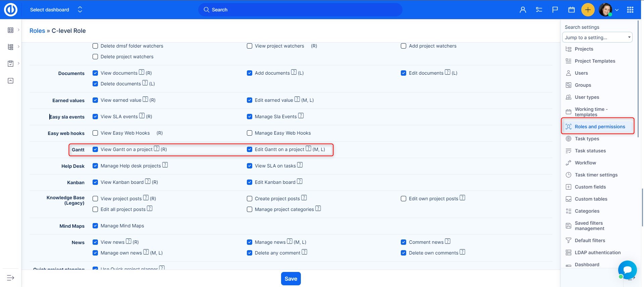Click into the top Search field

pos(300,10)
